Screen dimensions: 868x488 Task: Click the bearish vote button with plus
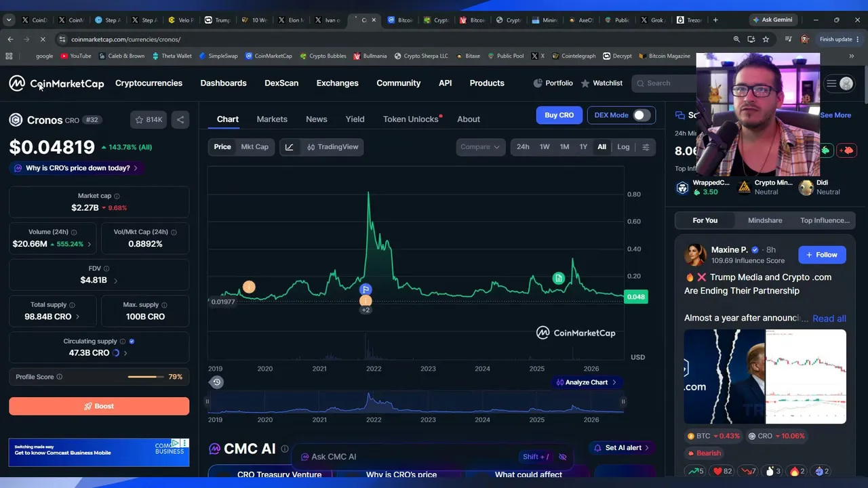coord(847,150)
